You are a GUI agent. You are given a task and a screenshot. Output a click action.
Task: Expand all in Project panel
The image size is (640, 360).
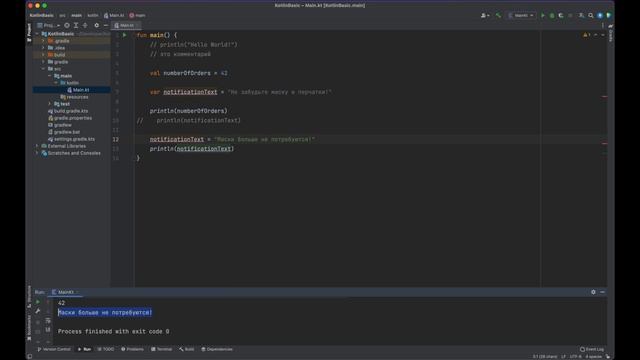coord(76,25)
